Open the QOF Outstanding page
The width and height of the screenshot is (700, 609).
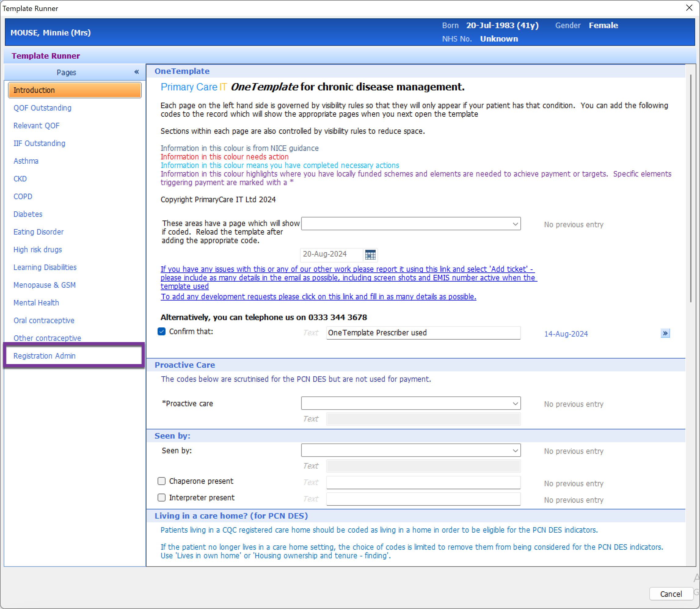(42, 108)
